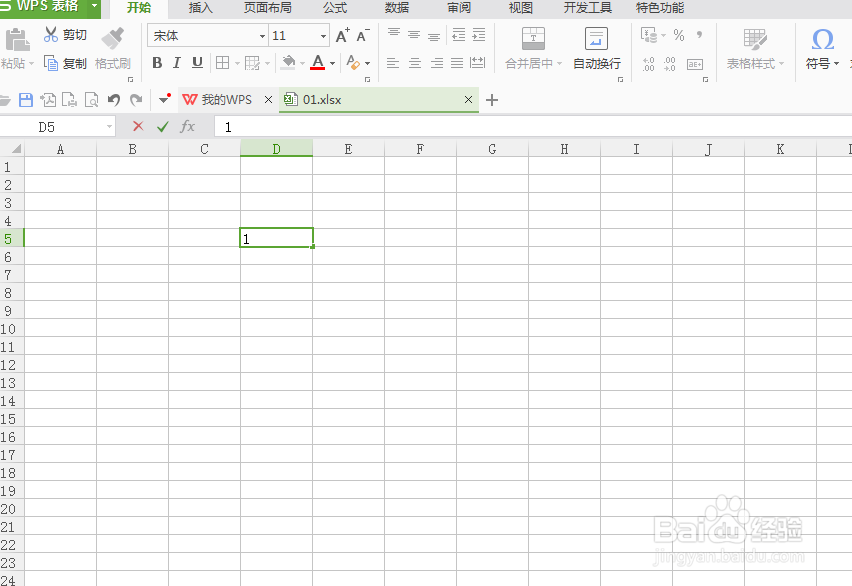The width and height of the screenshot is (852, 586).
Task: Open the 开发工具 ribbon tab
Action: click(587, 8)
